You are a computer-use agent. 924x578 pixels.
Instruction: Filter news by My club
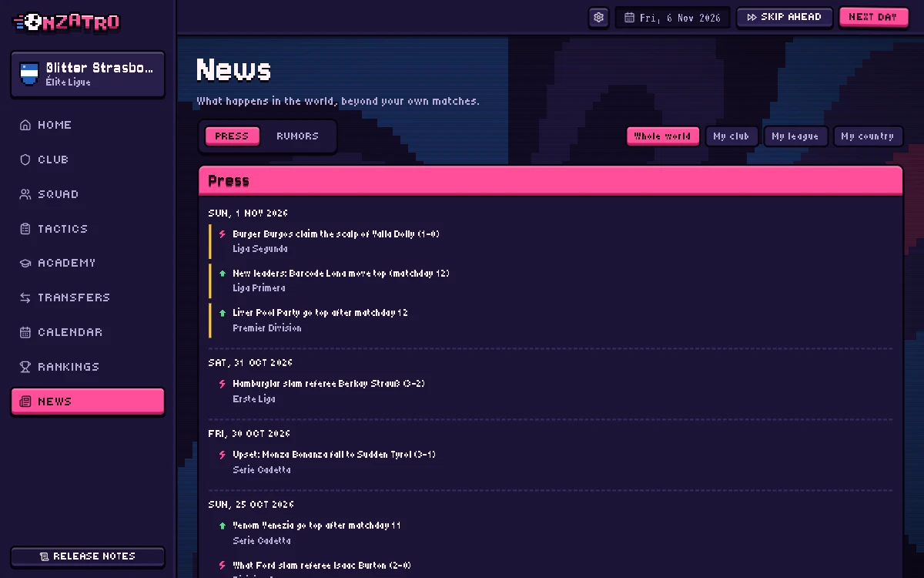point(731,136)
